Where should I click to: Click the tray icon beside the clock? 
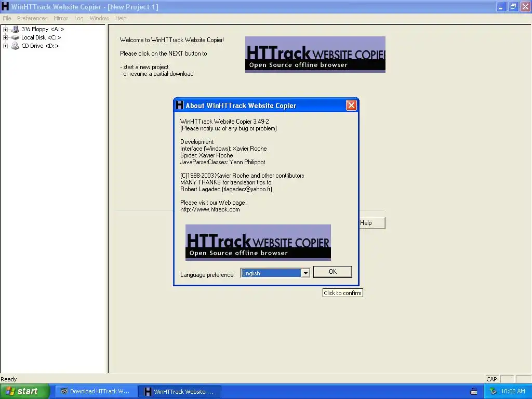493,392
